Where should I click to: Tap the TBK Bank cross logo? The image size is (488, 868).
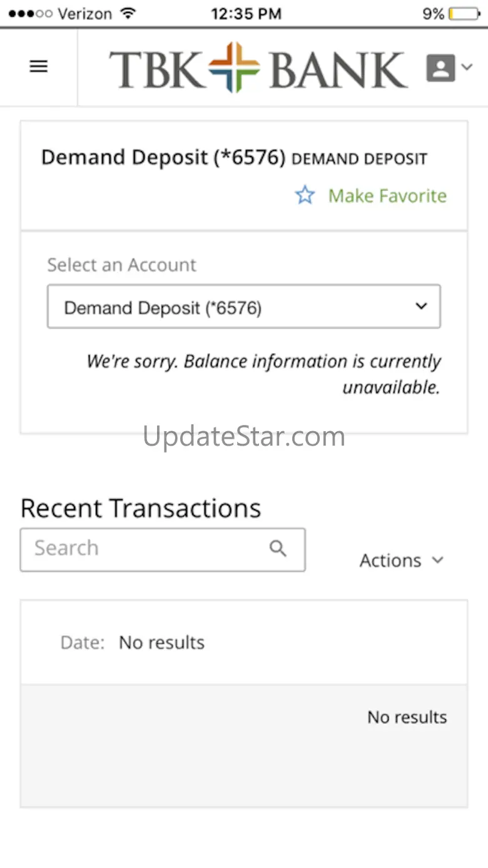(x=234, y=67)
